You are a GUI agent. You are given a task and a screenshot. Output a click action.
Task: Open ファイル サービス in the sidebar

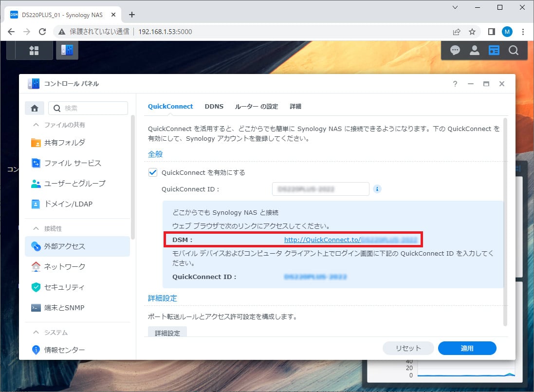coord(77,163)
